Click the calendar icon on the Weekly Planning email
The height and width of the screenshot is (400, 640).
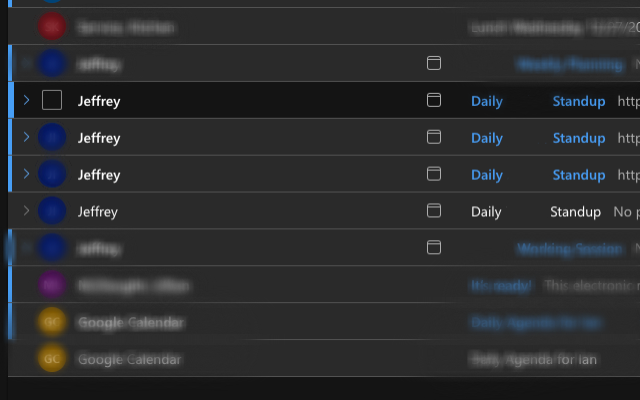pos(434,64)
